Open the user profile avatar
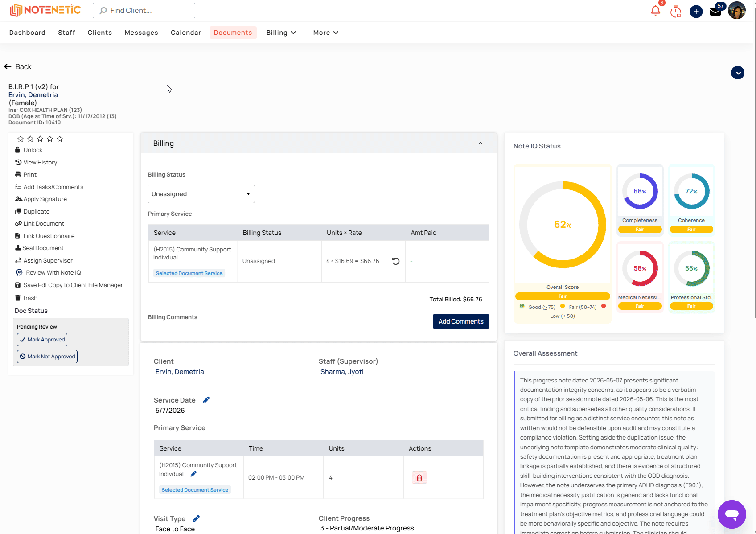Screen dimensions: 756x534 tap(737, 10)
